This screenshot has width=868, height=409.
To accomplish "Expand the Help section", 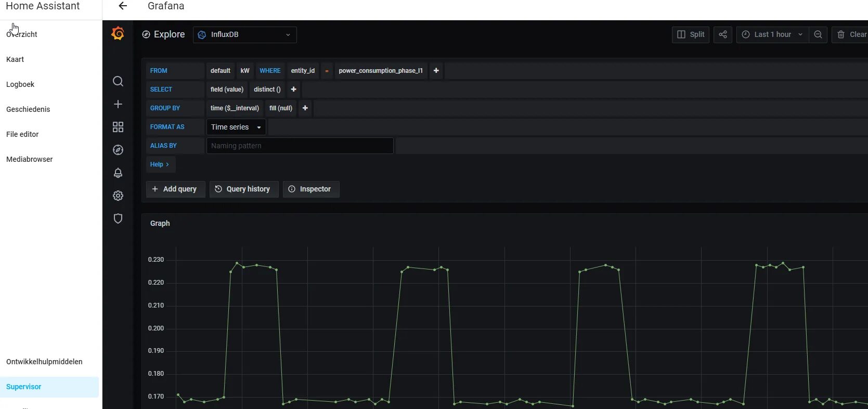I will point(160,164).
